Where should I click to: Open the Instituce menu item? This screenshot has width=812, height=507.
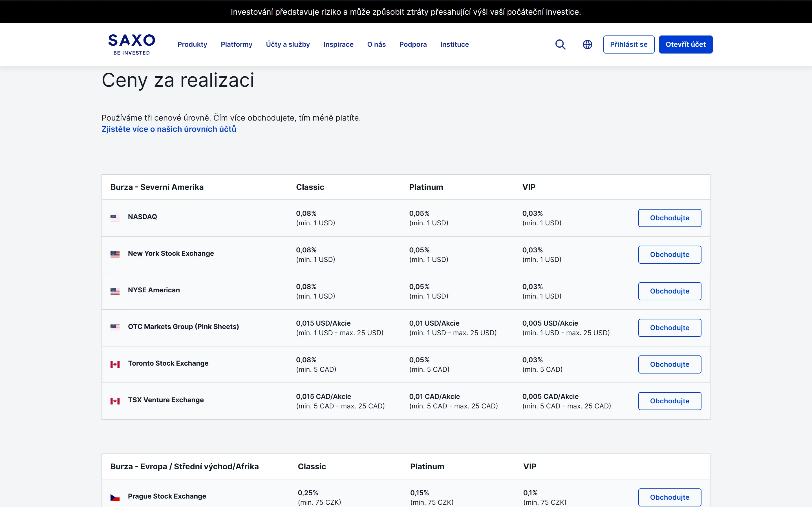(454, 44)
